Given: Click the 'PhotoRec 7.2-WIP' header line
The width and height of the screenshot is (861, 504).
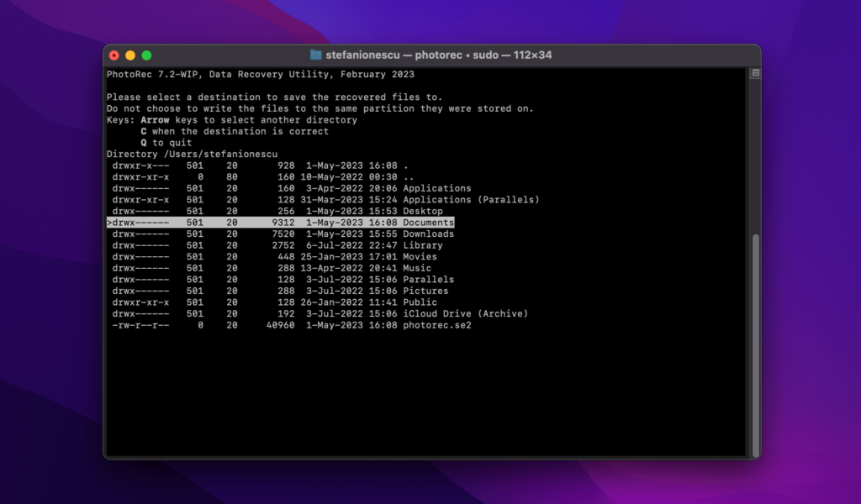Looking at the screenshot, I should click(x=261, y=75).
